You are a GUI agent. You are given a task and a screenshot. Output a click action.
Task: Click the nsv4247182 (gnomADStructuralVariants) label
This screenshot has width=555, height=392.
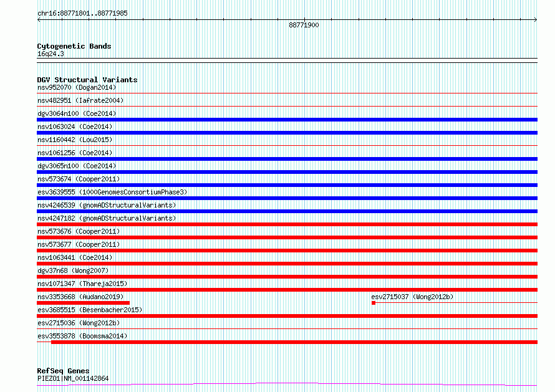(x=107, y=218)
